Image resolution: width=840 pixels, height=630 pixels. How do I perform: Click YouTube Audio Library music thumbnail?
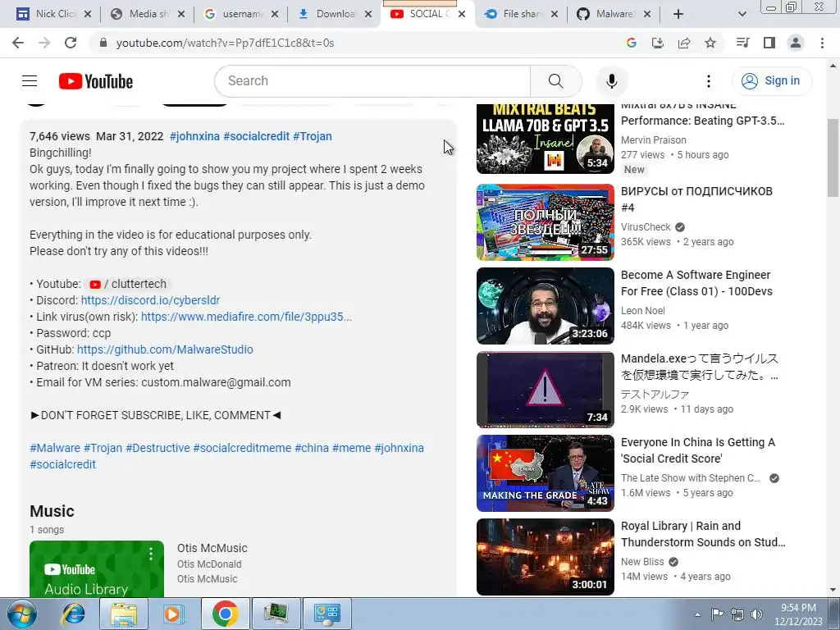pyautogui.click(x=97, y=569)
